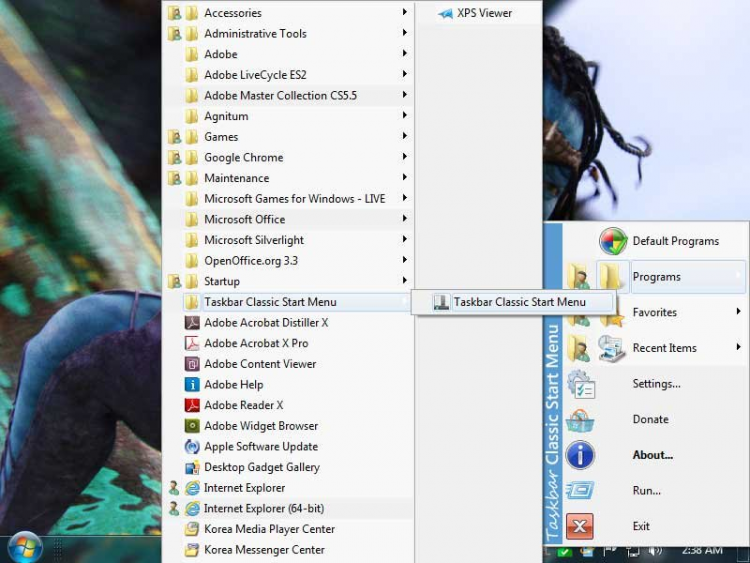Click the Games folder icon
The width and height of the screenshot is (750, 563).
click(191, 137)
